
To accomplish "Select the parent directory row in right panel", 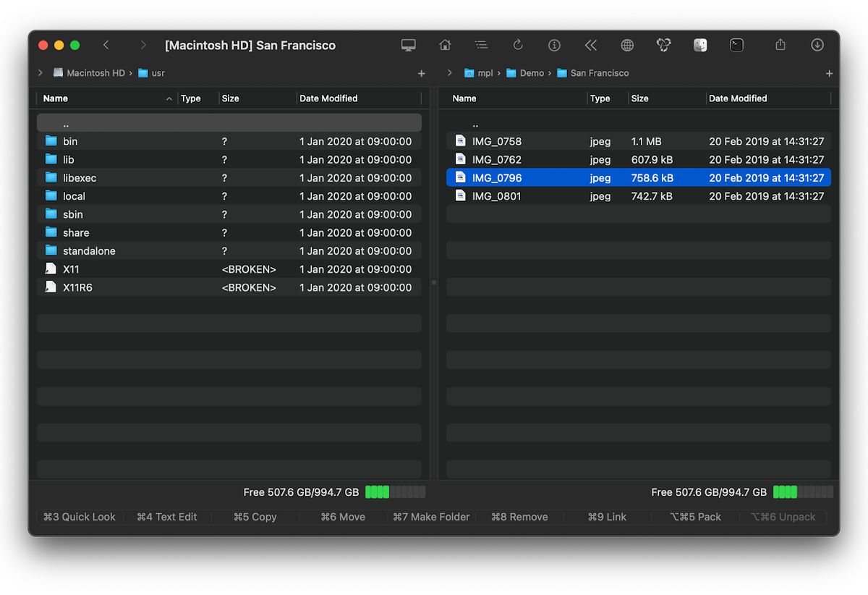I will pos(639,123).
